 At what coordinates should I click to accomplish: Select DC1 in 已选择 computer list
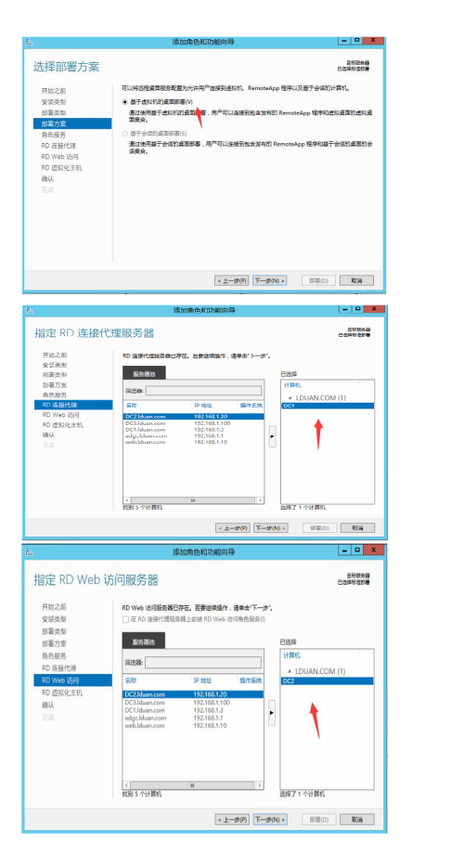coord(328,406)
